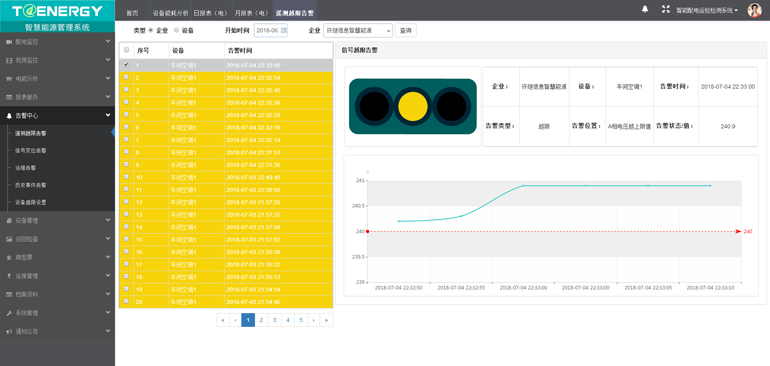Screen dimensions: 770x366
Task: Click the W icon beside 电能分析
Action: coord(9,79)
